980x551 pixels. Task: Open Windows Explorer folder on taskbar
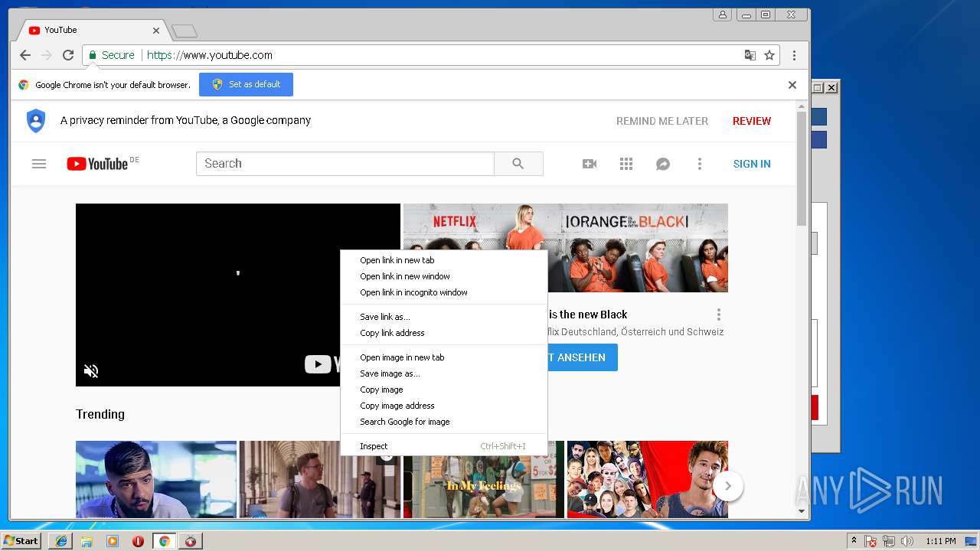point(87,541)
